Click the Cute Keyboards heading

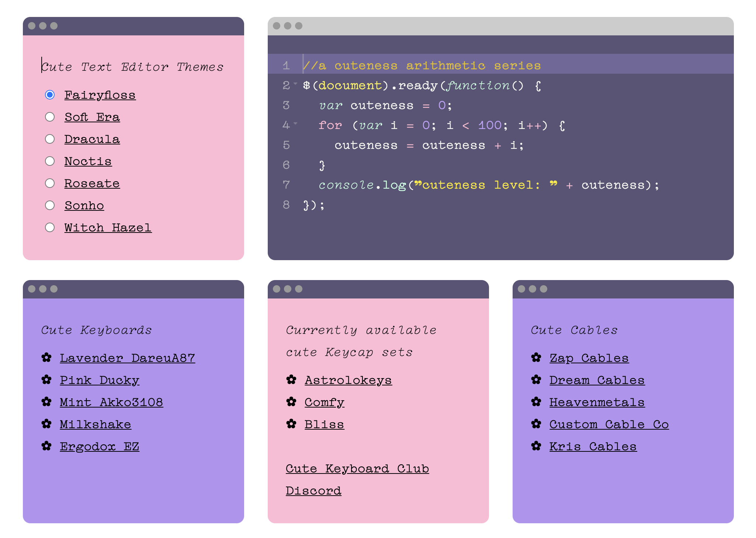coord(96,330)
